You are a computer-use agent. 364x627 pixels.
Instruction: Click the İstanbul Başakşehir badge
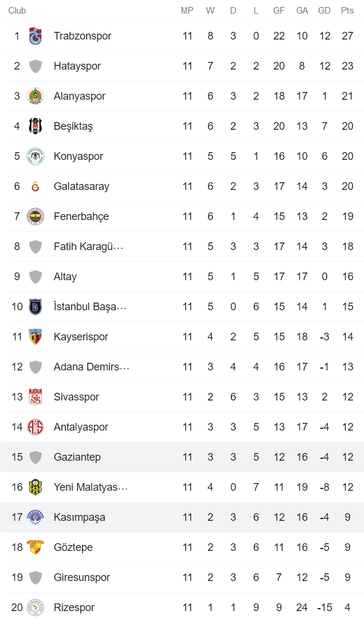[36, 306]
